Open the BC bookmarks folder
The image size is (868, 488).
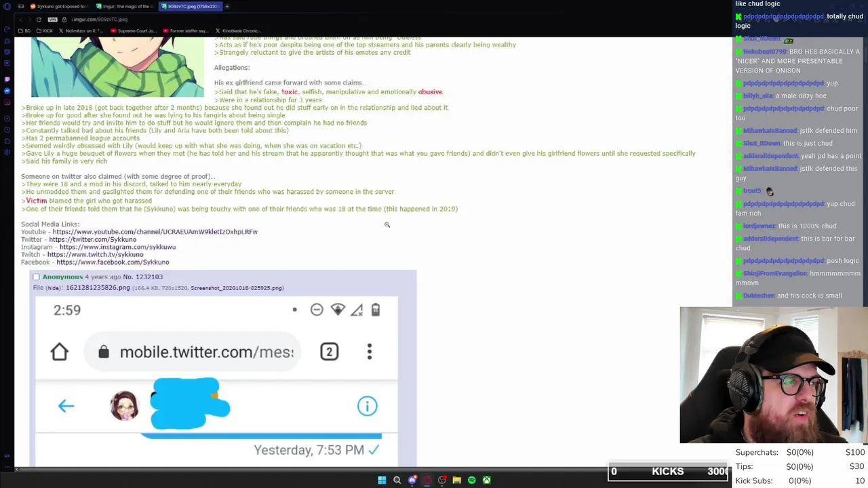tap(24, 30)
